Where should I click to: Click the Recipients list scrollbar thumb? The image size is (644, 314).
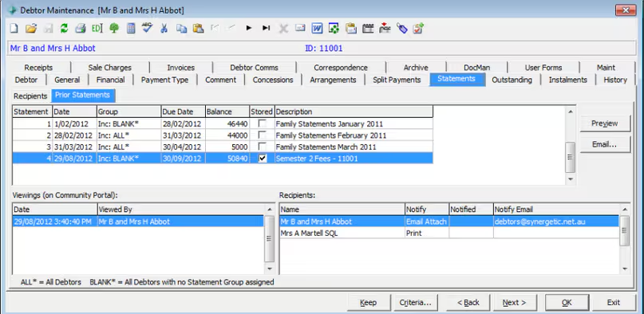click(624, 231)
